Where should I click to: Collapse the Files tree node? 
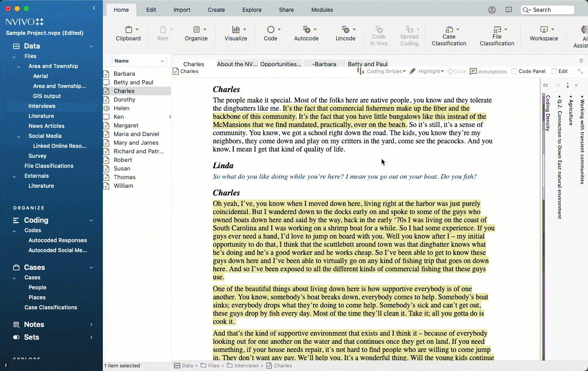pos(14,57)
